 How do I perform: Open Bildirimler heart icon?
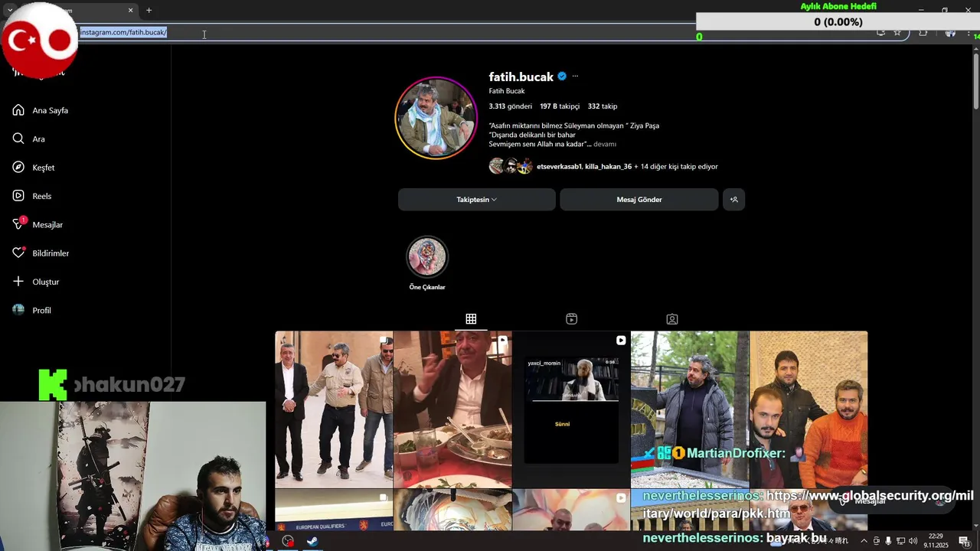18,253
